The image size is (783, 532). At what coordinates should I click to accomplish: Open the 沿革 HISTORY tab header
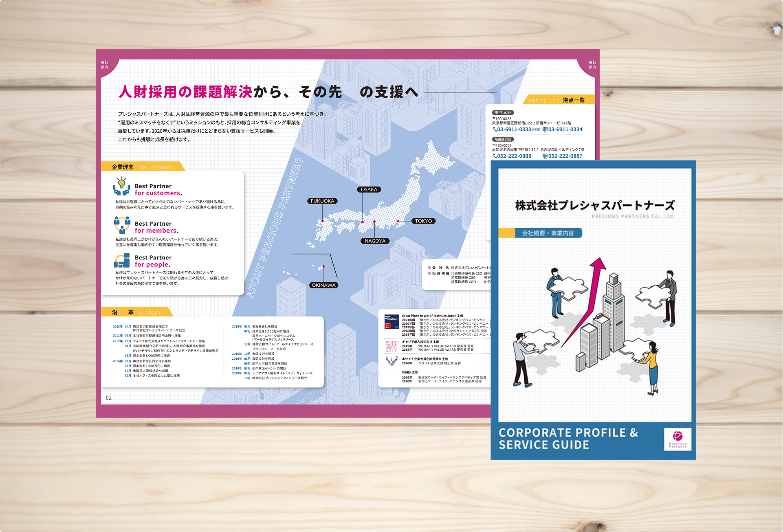point(136,312)
